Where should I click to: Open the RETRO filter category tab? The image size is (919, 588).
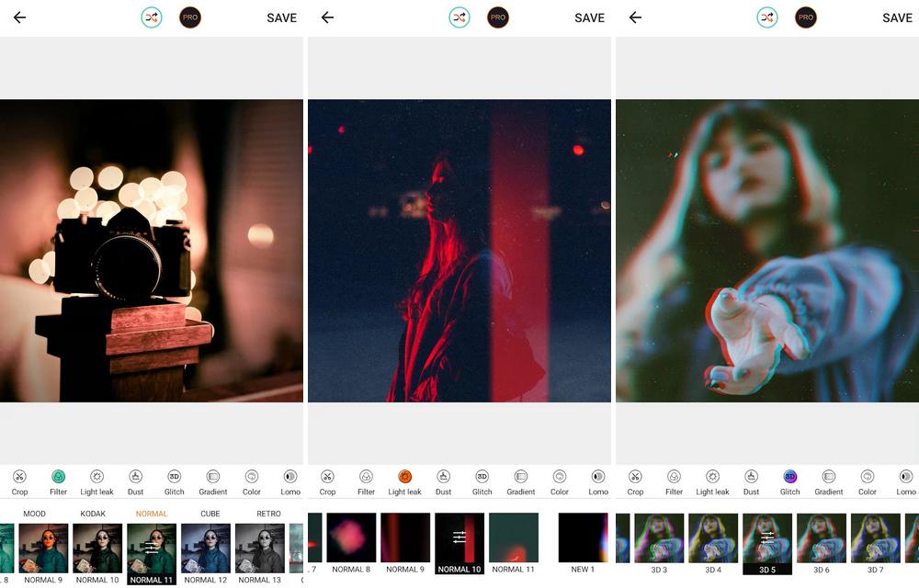pos(268,514)
